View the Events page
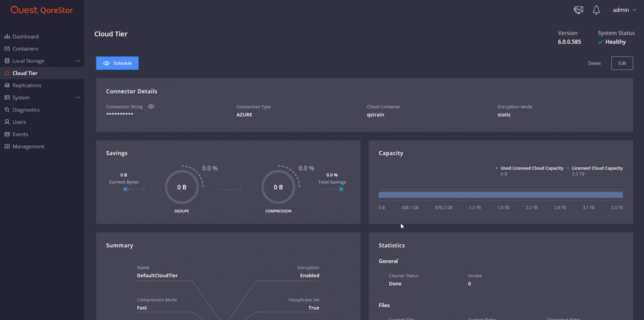 20,134
